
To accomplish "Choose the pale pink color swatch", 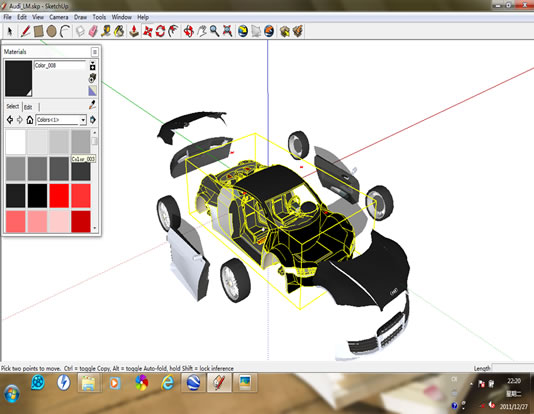I will pyautogui.click(x=59, y=222).
